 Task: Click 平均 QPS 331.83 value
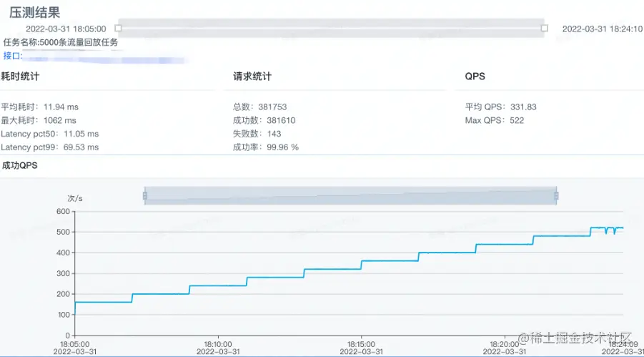[500, 107]
